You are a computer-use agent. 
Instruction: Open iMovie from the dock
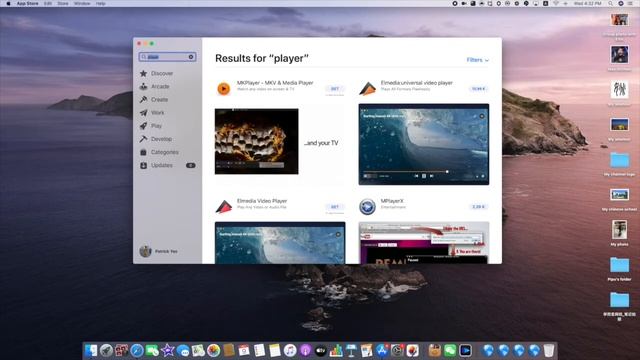[x=167, y=350]
